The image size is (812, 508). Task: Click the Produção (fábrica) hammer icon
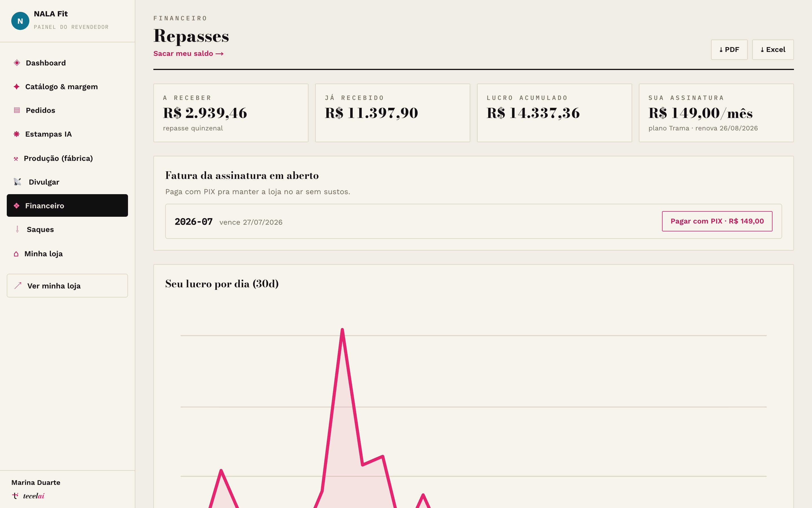coord(16,159)
